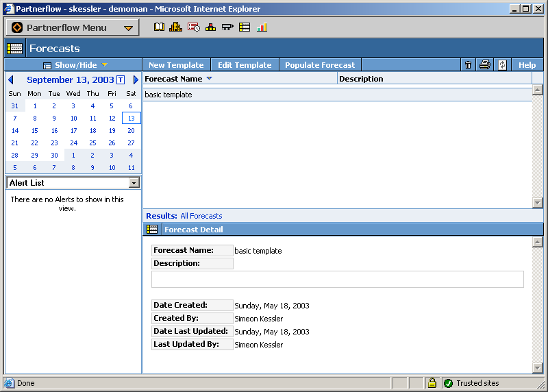Select date 14 in the calendar

click(14, 130)
